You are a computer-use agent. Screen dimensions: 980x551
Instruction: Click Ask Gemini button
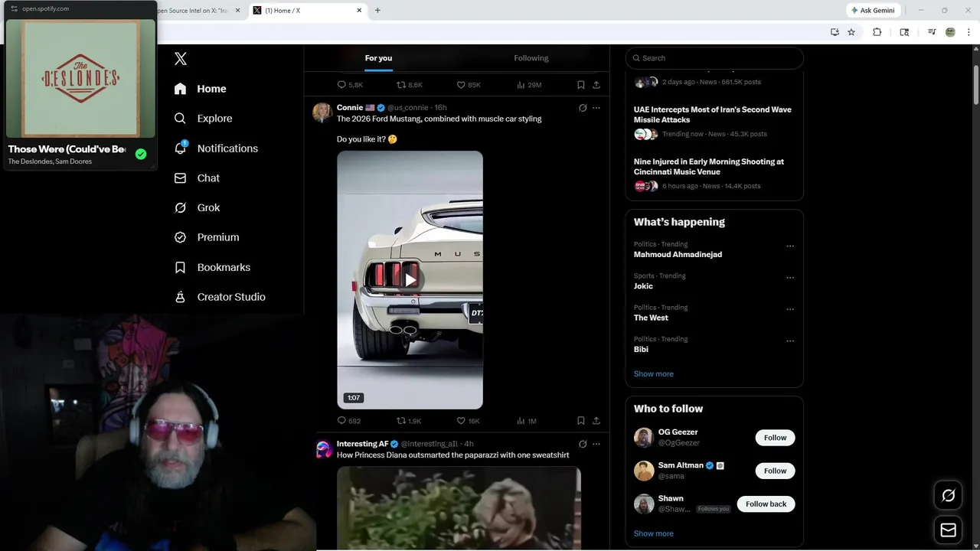point(873,11)
